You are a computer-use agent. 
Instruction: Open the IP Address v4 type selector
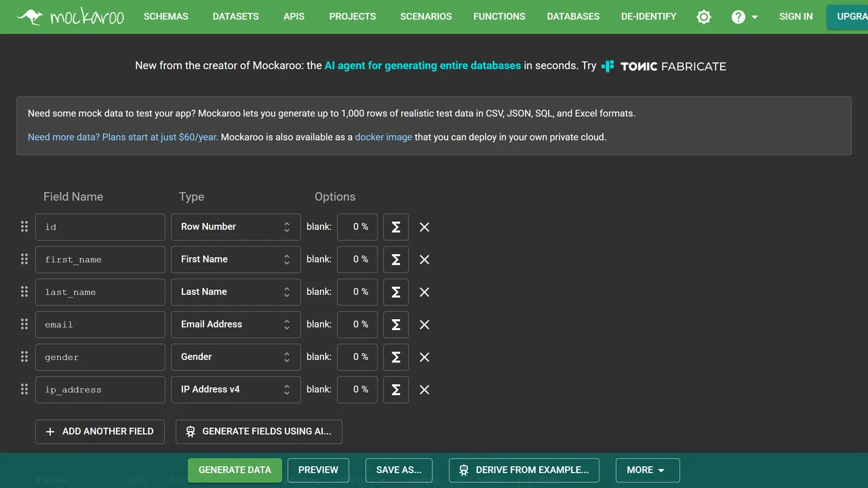(x=236, y=390)
